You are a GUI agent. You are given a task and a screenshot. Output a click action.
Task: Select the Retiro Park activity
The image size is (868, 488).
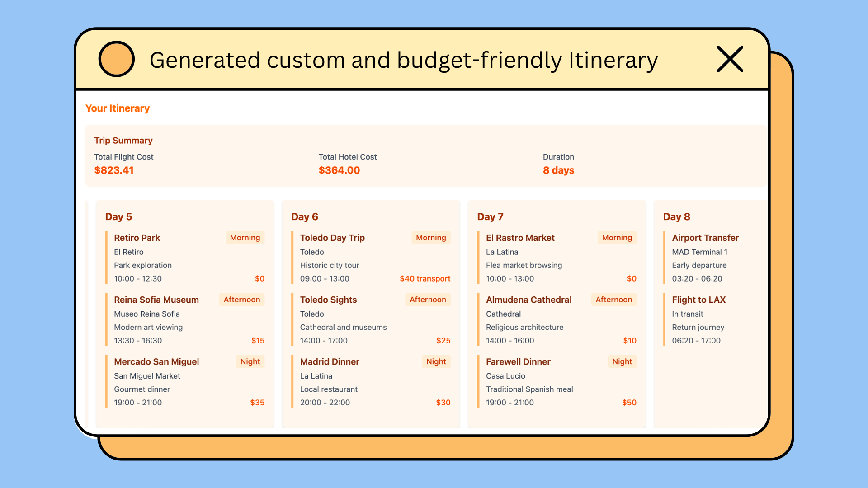137,238
